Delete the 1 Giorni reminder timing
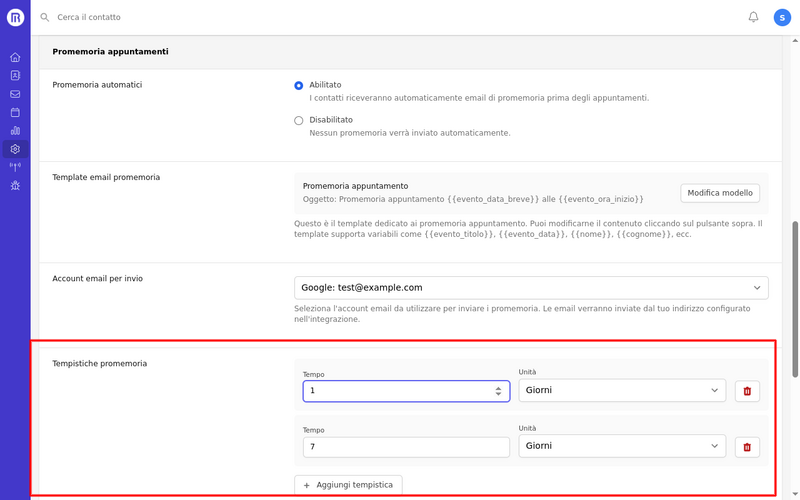Screen dimensions: 800x500 [747, 391]
